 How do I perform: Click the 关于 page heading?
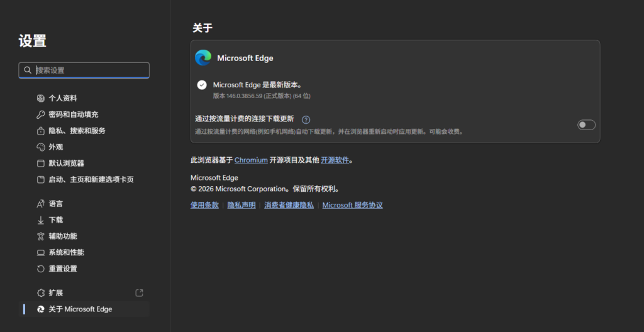click(203, 28)
